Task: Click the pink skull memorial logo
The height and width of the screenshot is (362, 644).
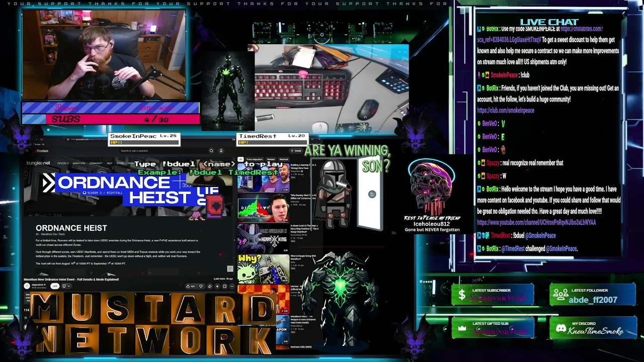Action: click(x=431, y=187)
